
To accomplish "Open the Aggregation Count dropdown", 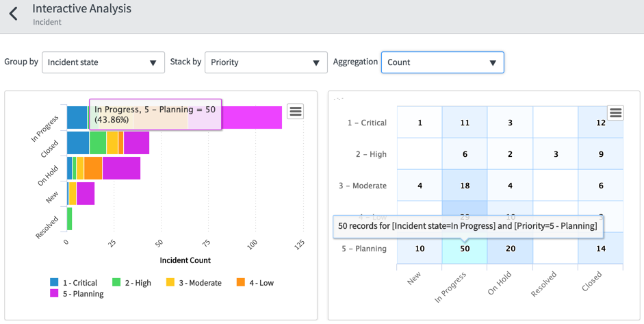I will click(442, 62).
